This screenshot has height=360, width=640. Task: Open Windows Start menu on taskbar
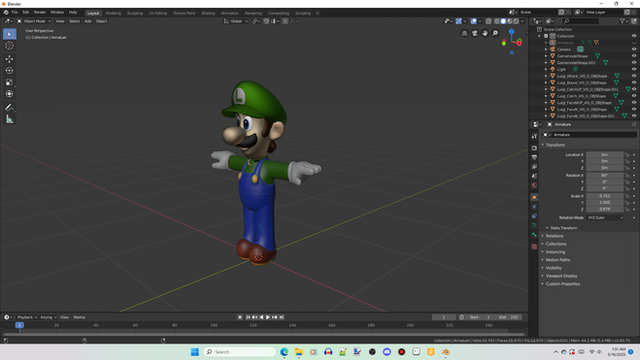pyautogui.click(x=195, y=352)
